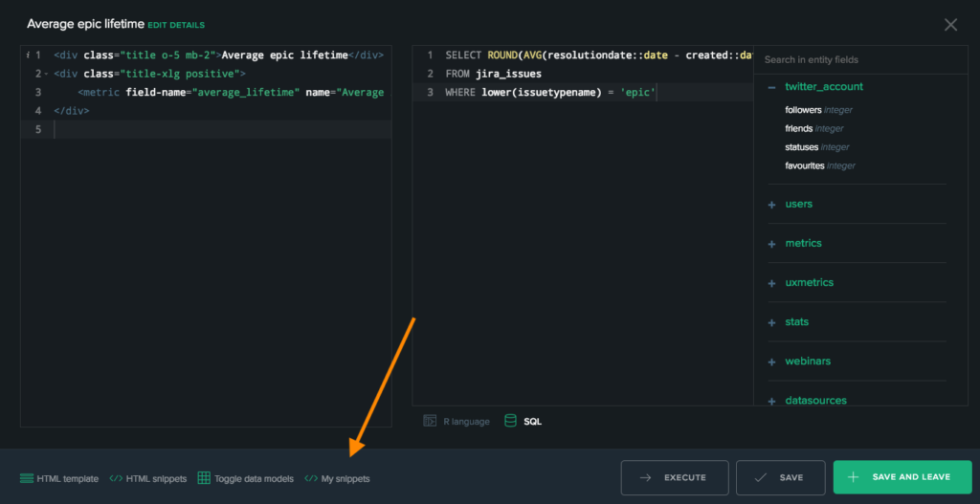Click the uxmetrics entity name
The height and width of the screenshot is (504, 980).
(x=810, y=283)
